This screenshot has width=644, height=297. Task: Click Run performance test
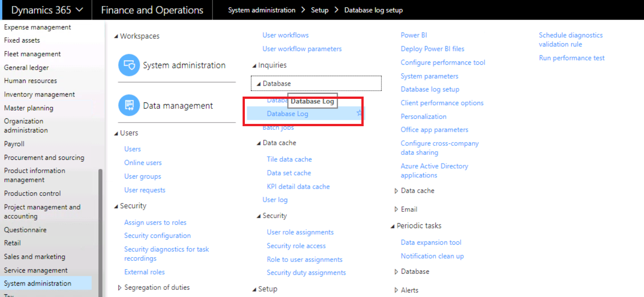click(x=572, y=58)
